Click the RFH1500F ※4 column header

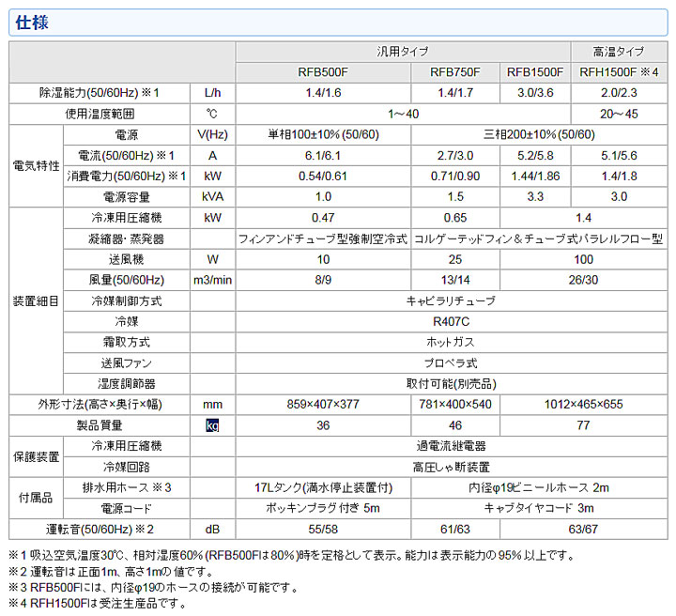tap(619, 72)
